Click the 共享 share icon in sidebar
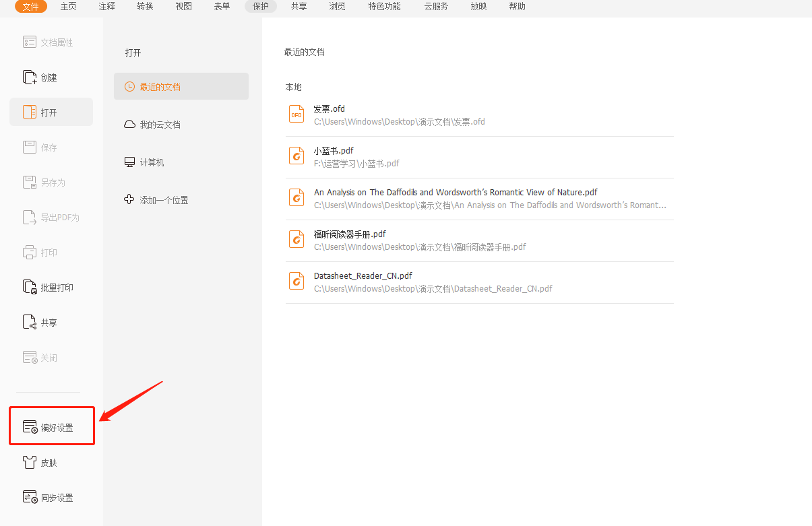 click(30, 323)
